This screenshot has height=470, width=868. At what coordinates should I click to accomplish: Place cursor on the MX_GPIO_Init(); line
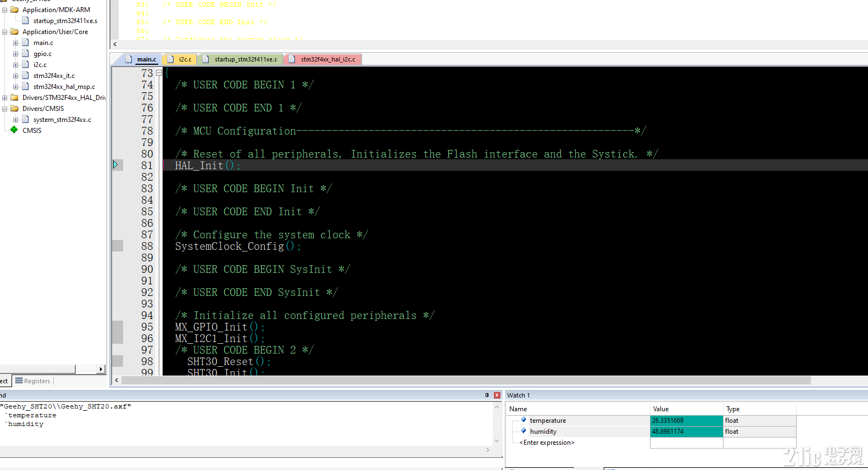point(220,327)
